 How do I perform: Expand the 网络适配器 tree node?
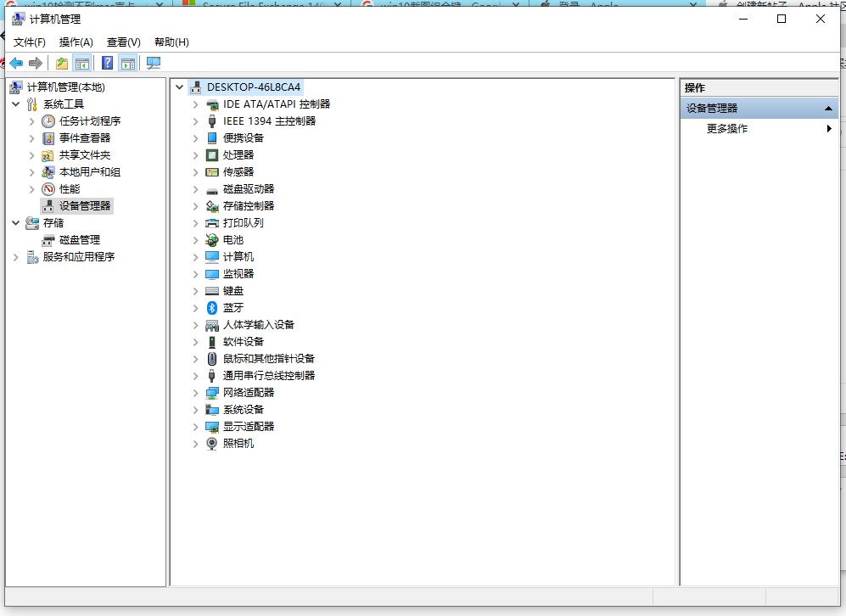pyautogui.click(x=195, y=392)
